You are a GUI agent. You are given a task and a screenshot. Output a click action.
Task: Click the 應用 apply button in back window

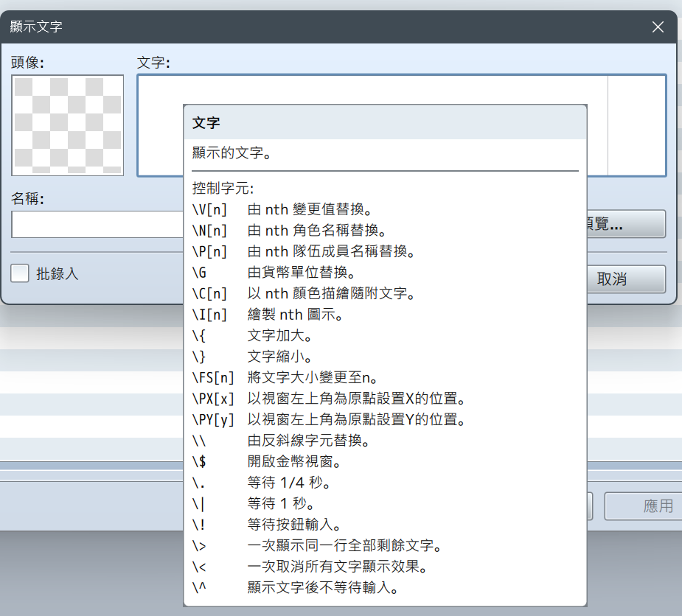click(x=643, y=506)
